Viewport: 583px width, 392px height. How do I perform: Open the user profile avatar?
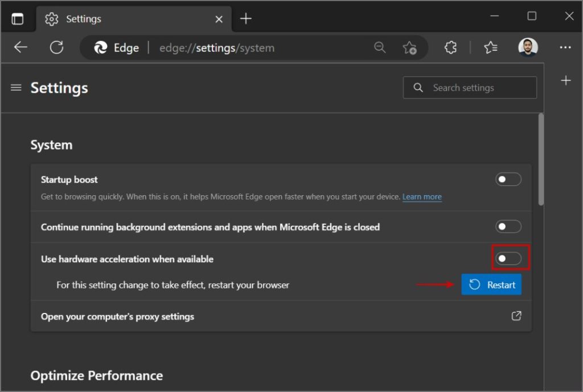click(528, 47)
